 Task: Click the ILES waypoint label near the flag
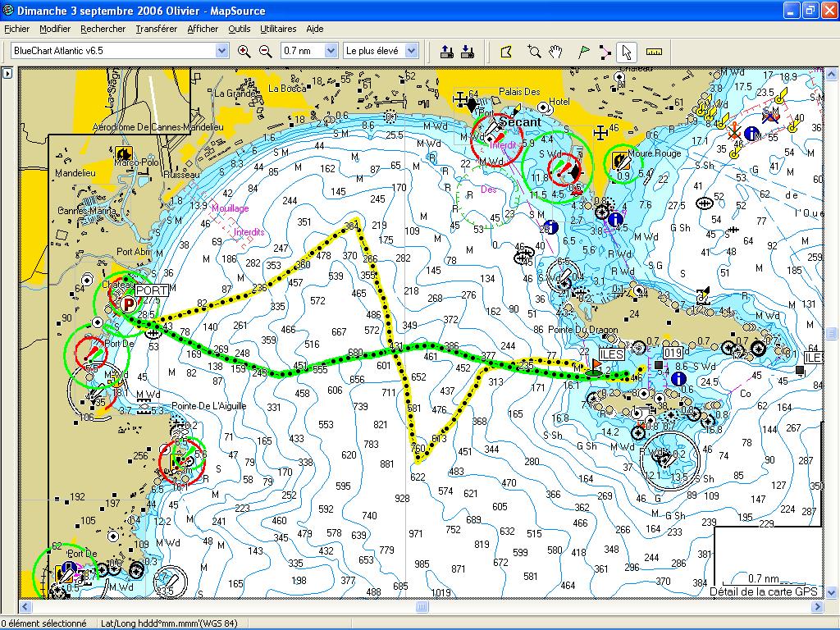pos(611,354)
